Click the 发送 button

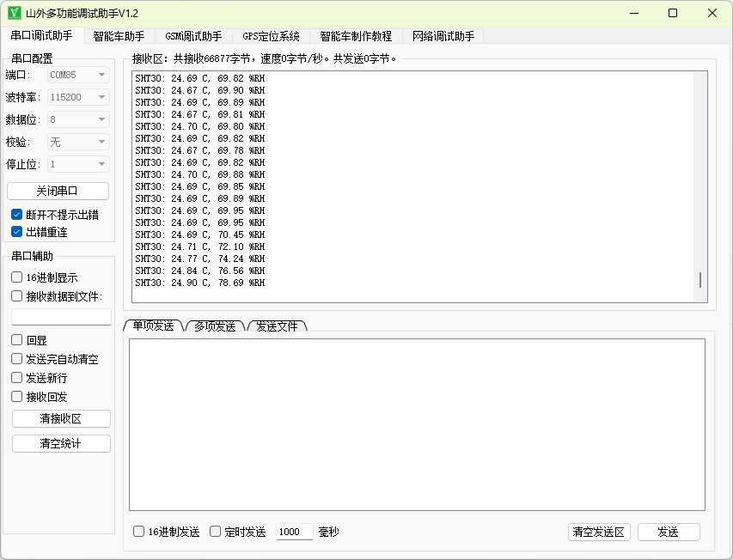point(669,532)
